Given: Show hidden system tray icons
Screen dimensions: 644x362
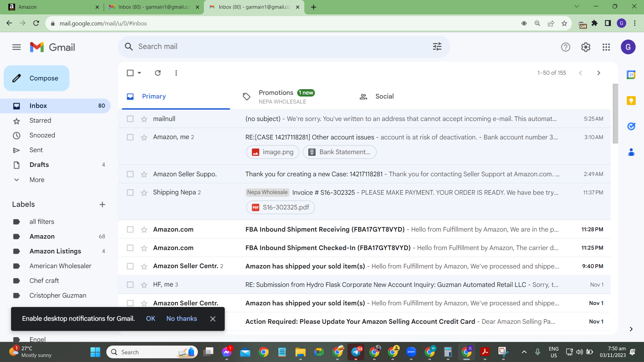Looking at the screenshot, I should tap(524, 352).
